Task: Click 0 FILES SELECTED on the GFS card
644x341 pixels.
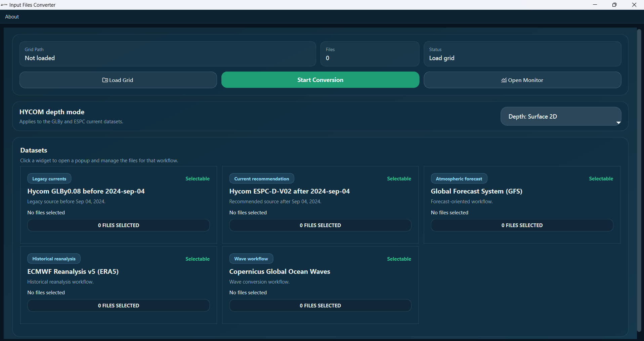Action: (x=522, y=225)
